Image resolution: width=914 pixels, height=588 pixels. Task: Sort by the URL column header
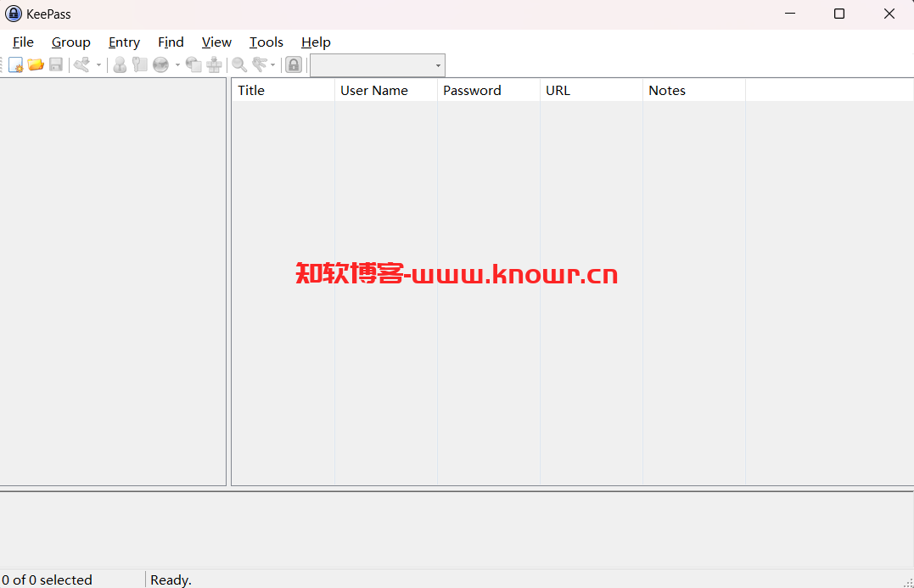(591, 90)
